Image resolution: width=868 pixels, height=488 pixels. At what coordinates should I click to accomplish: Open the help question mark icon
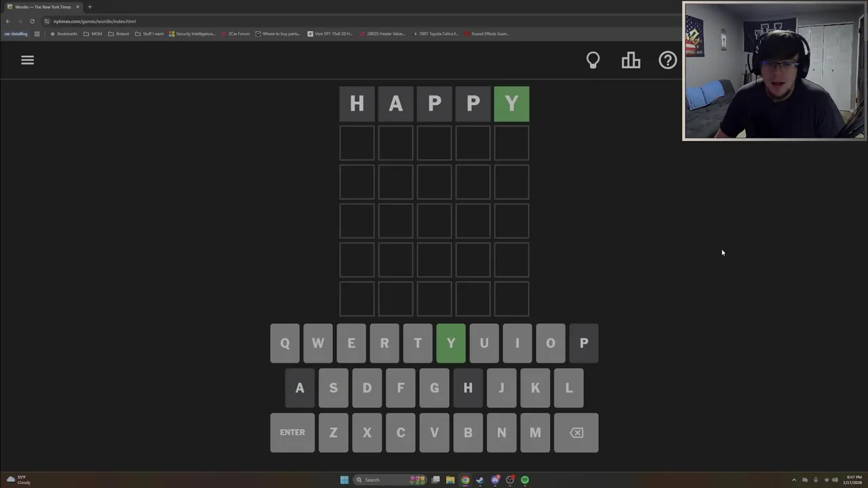pyautogui.click(x=668, y=60)
